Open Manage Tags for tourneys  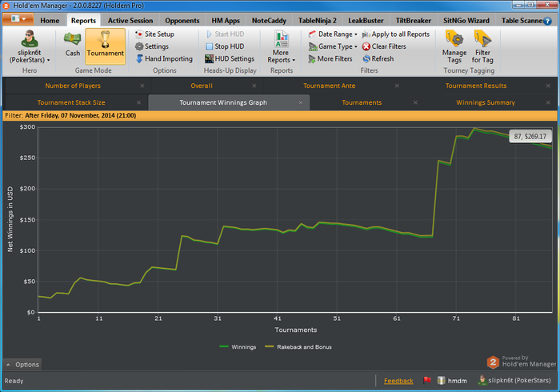454,46
